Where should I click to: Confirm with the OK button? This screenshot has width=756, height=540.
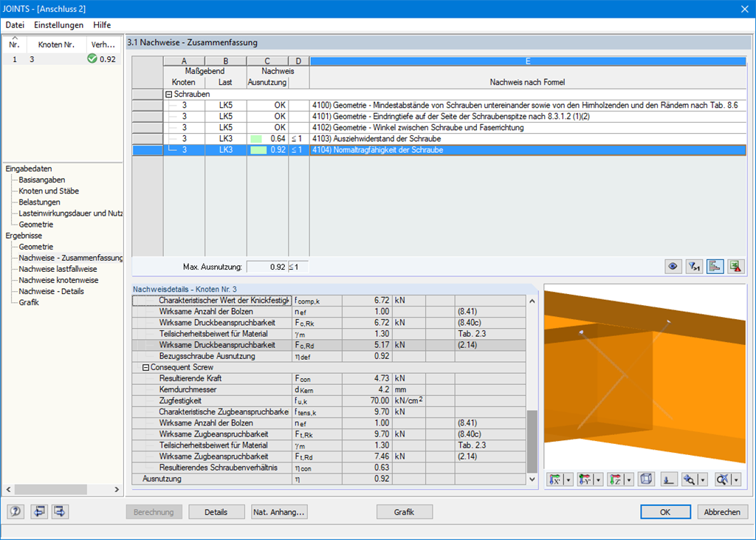(665, 512)
